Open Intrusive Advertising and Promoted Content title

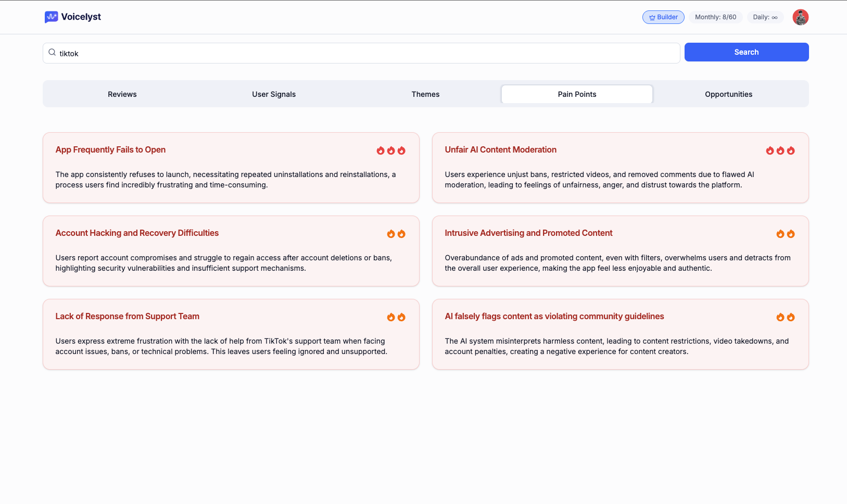click(x=528, y=233)
